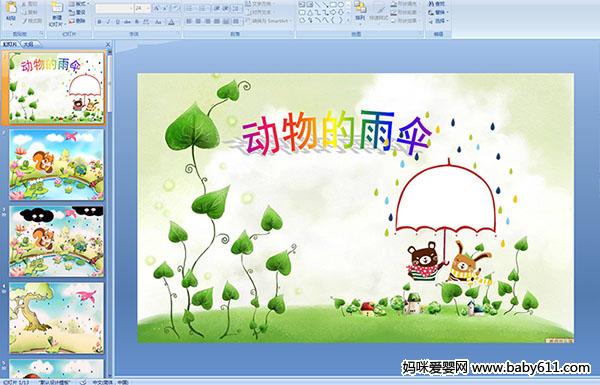The image size is (600, 385).
Task: Click the Replace button in editing group
Action: point(438,12)
